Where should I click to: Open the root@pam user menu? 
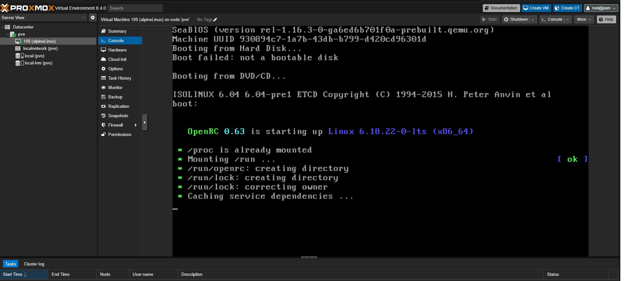pyautogui.click(x=601, y=8)
